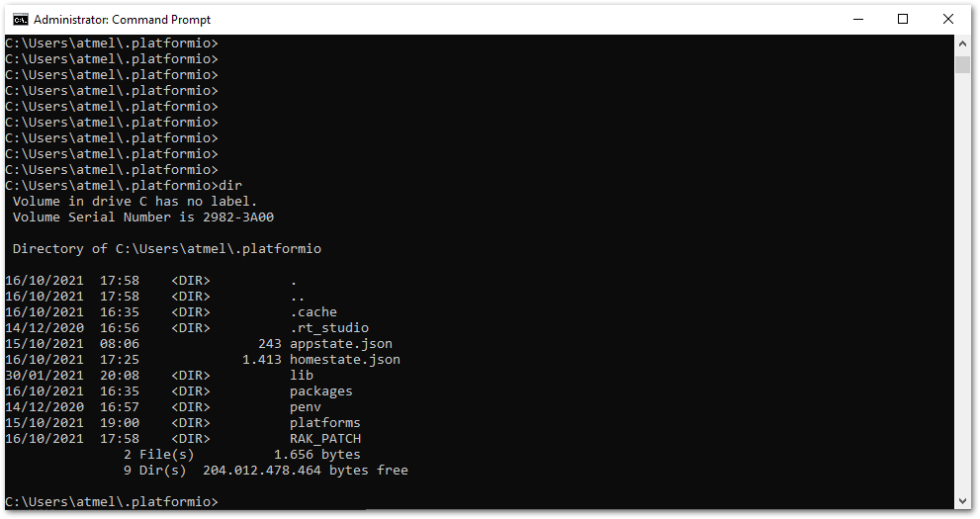Click the RAK_PATCH directory entry

click(325, 439)
